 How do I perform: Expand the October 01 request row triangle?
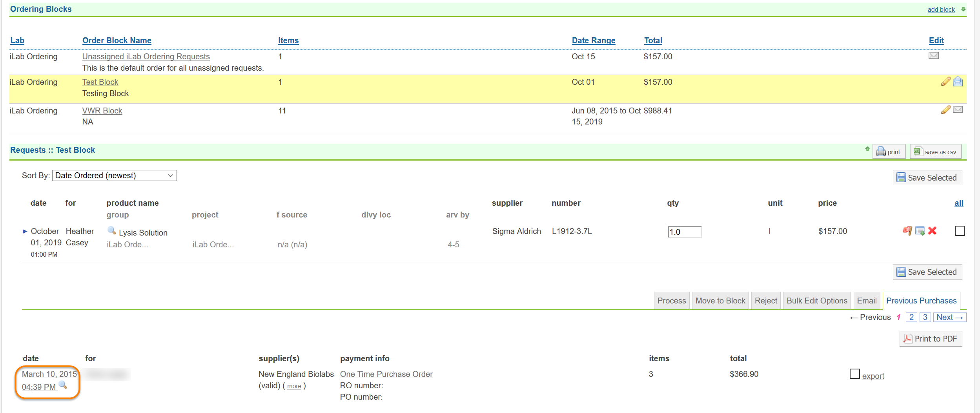point(25,231)
